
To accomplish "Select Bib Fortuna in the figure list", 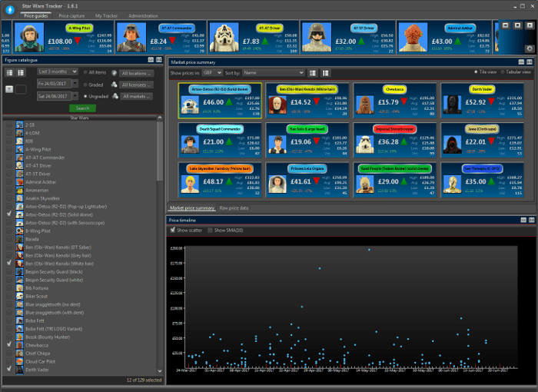I will click(37, 288).
